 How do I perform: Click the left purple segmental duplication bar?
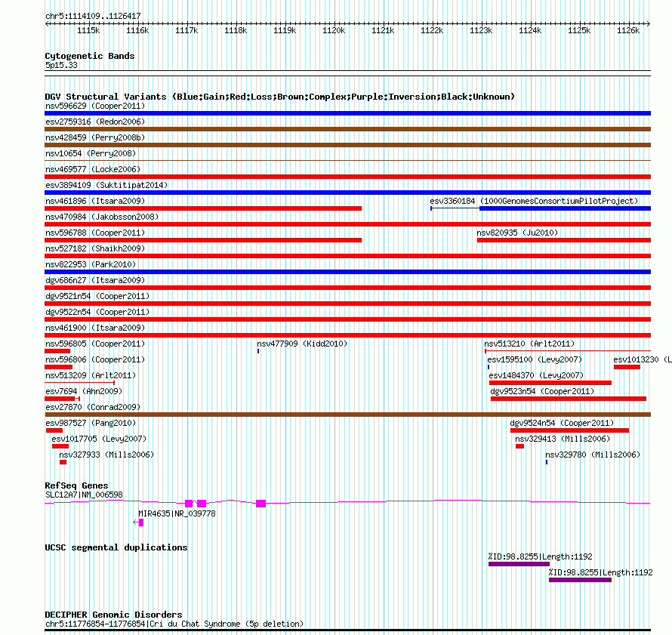pos(519,564)
